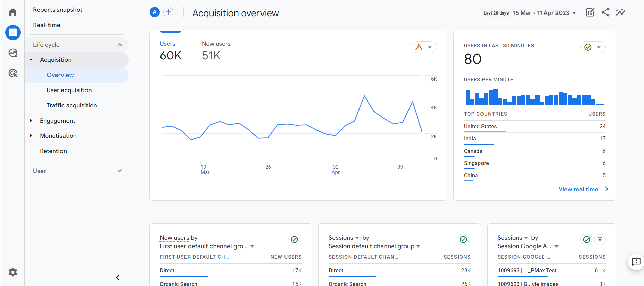Open the Home icon in left rail
The image size is (644, 286).
tap(13, 12)
